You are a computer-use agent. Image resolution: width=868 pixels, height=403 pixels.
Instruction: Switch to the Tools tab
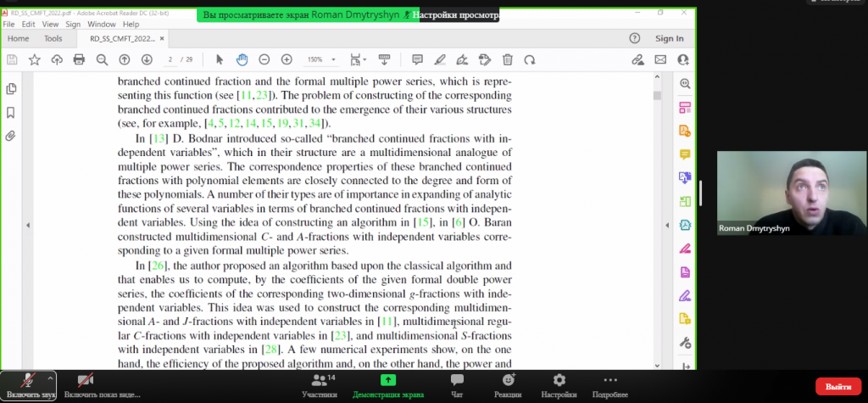click(53, 38)
